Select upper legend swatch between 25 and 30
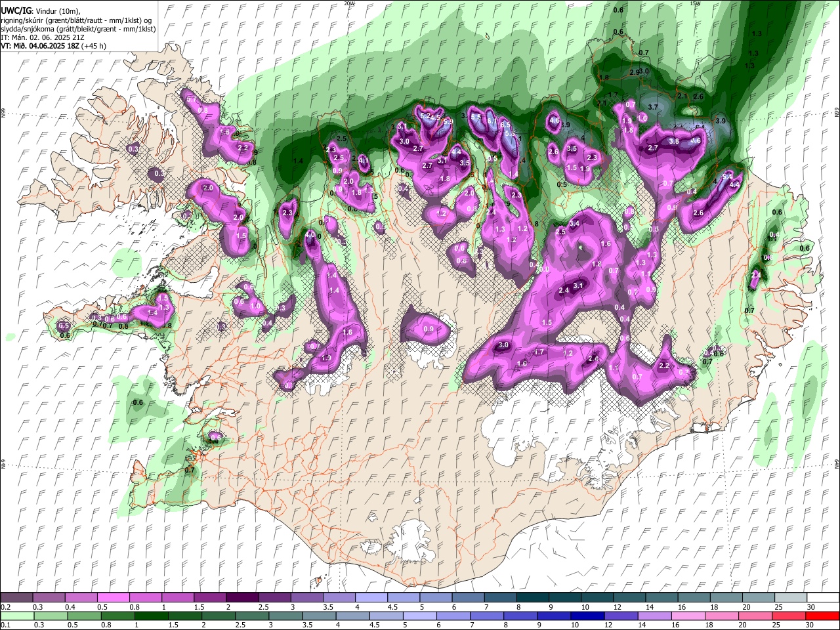Image resolution: width=840 pixels, height=630 pixels. pos(790,598)
